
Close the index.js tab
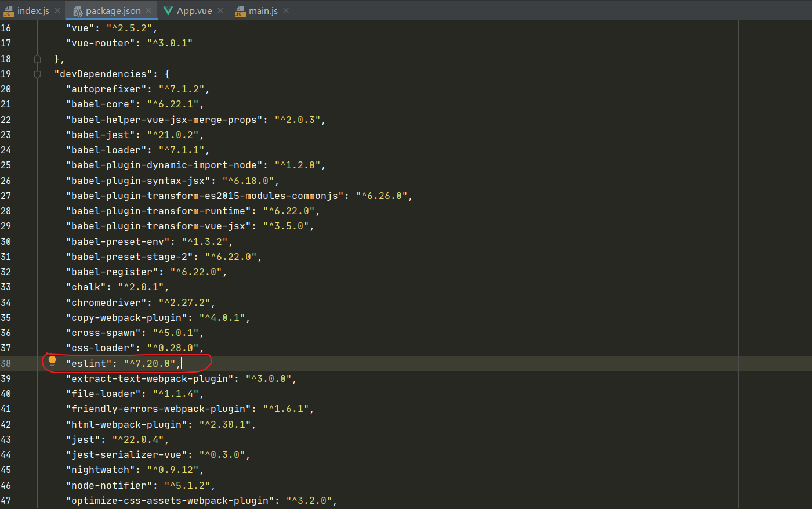coord(57,10)
